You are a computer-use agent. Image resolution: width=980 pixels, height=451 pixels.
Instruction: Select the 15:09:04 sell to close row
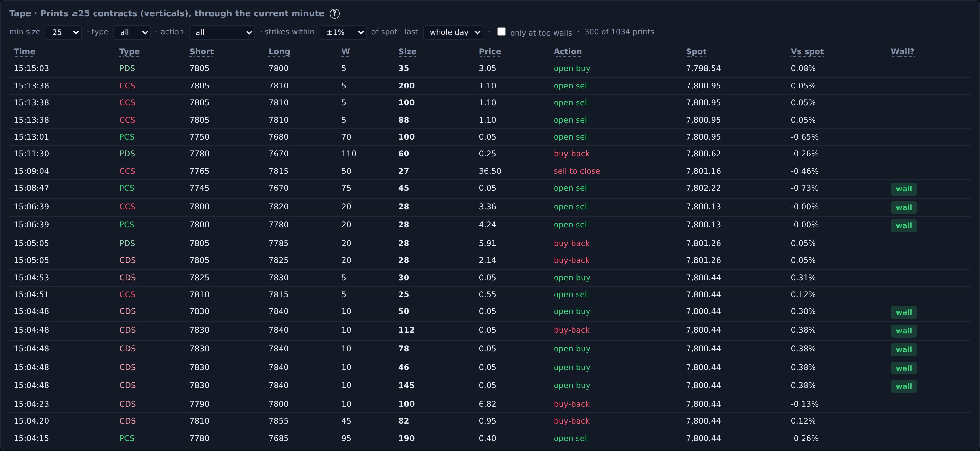490,171
